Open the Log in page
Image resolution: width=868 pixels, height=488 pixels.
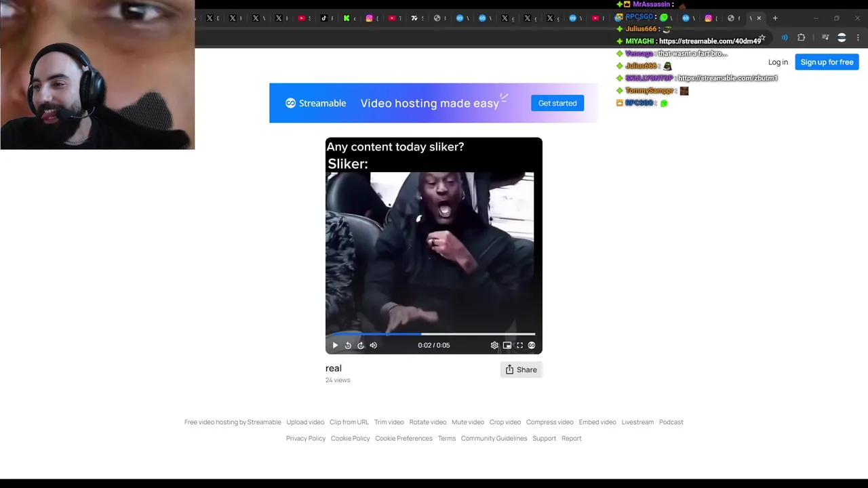click(778, 62)
